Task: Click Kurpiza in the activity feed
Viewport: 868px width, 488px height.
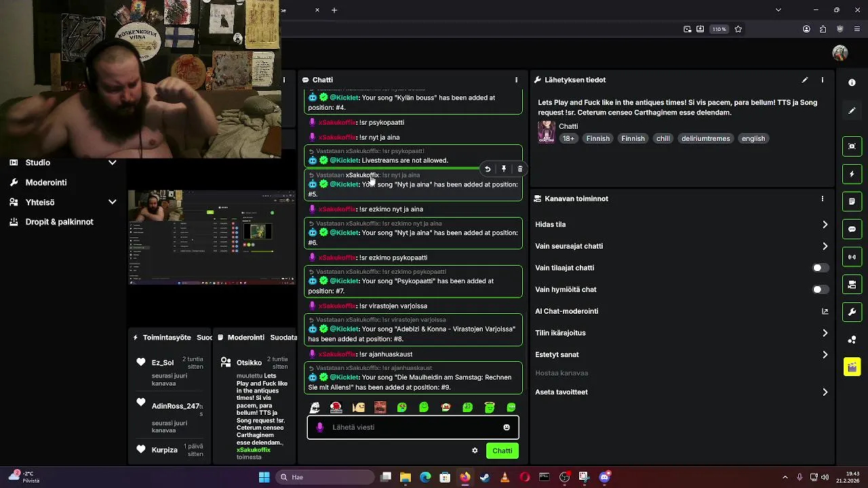Action: click(x=165, y=450)
